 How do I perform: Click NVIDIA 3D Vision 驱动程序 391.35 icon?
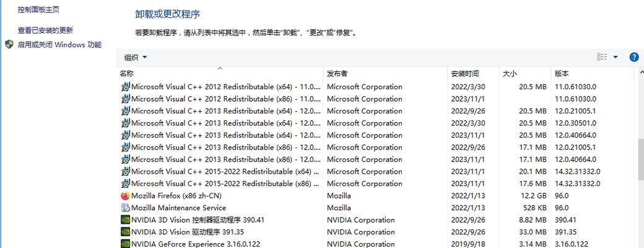[x=126, y=232]
